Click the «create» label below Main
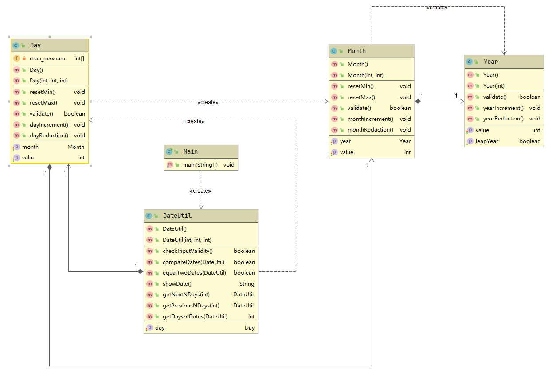The image size is (556, 392). coord(200,191)
